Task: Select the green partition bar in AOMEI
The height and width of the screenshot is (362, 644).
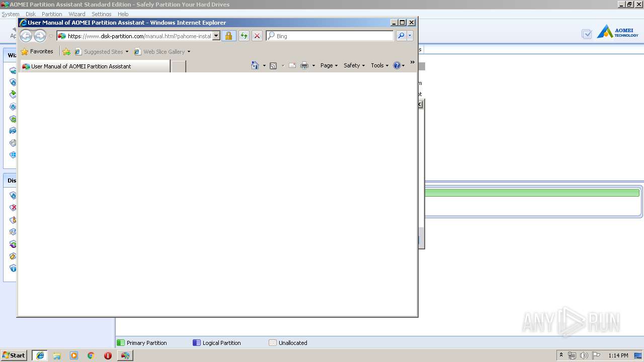Action: 532,193
